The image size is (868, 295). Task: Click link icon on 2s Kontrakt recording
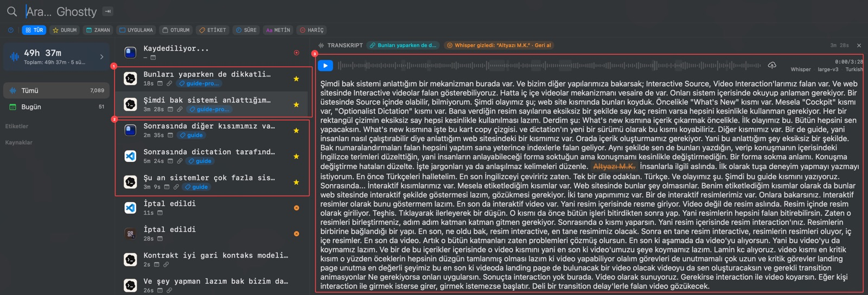(166, 265)
